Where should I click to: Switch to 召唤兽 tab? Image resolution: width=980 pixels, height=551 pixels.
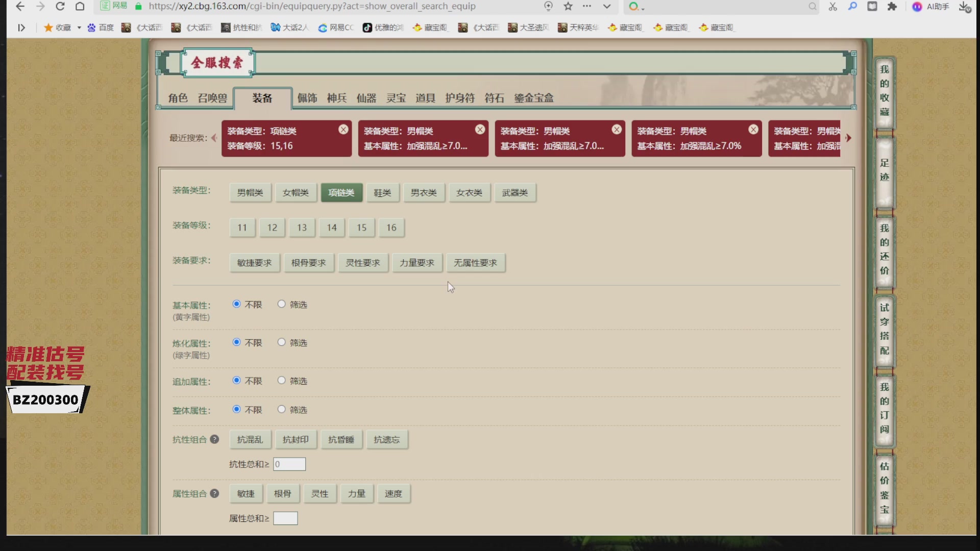tap(212, 98)
